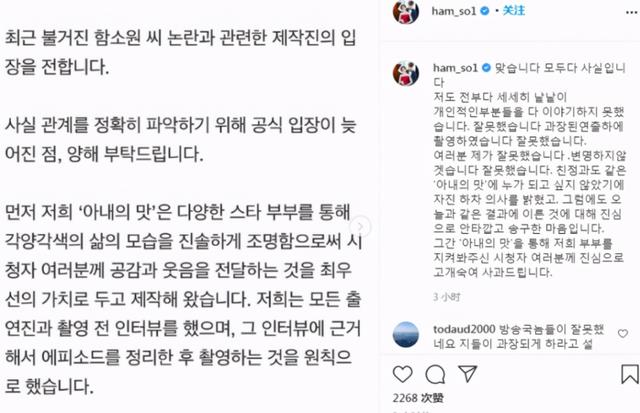Share post via paper plane icon

click(x=467, y=373)
